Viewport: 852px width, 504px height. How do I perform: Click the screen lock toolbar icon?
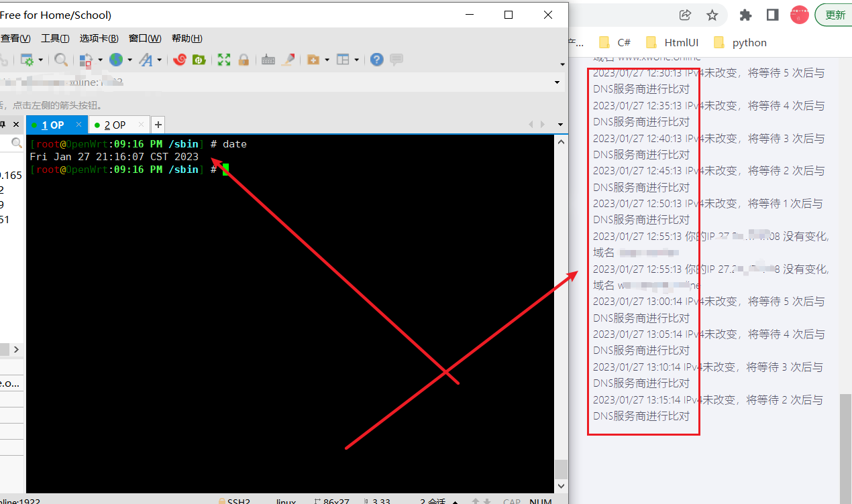(244, 60)
